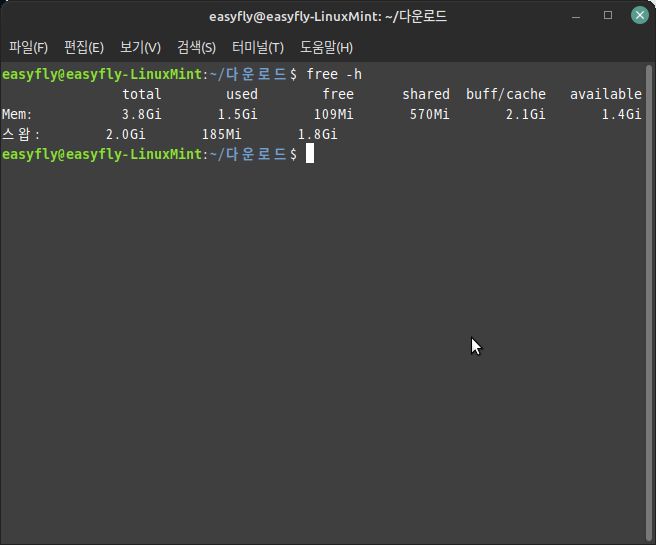This screenshot has height=545, width=656.
Task: Click the terminal cursor at the last prompt
Action: point(310,154)
